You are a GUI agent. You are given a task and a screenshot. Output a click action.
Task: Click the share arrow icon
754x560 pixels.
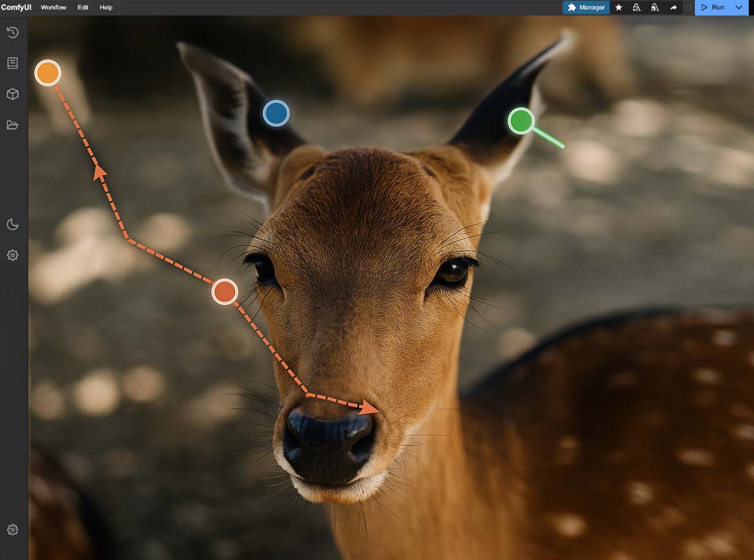tap(673, 7)
